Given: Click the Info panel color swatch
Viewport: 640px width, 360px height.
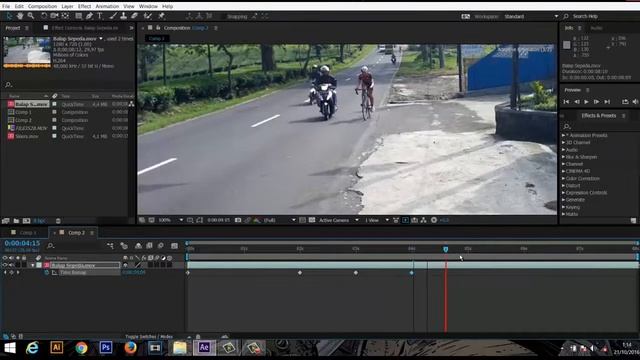Looking at the screenshot, I should pyautogui.click(x=567, y=45).
